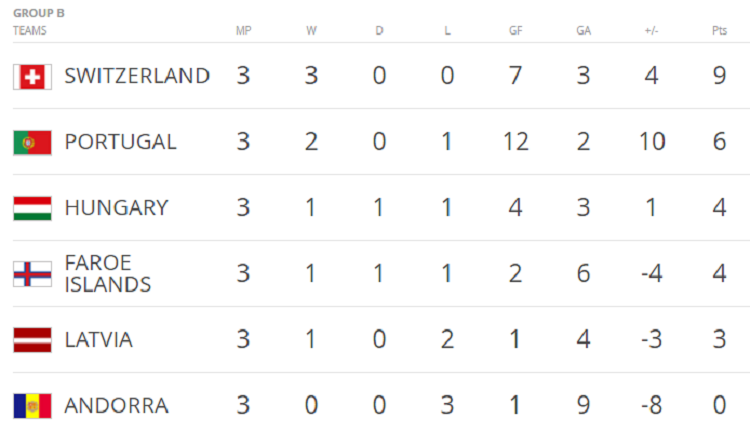Click the GF column header
The image size is (750, 431).
pos(515,31)
